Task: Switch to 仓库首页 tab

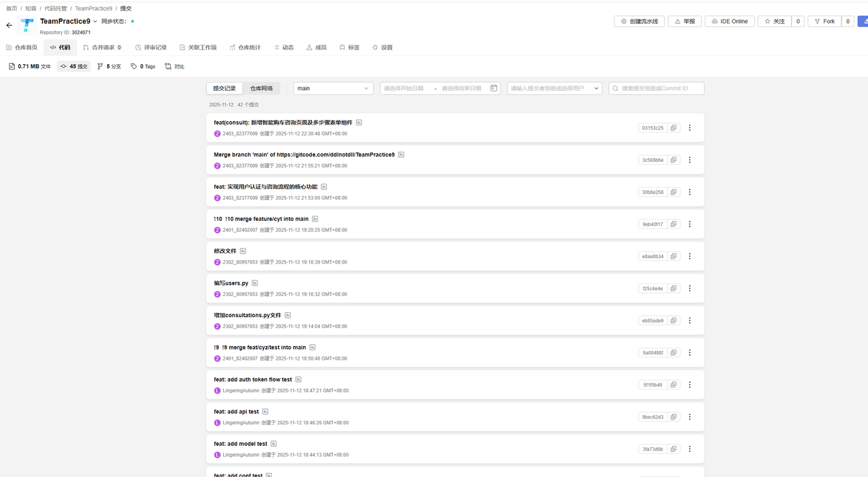Action: [22, 47]
